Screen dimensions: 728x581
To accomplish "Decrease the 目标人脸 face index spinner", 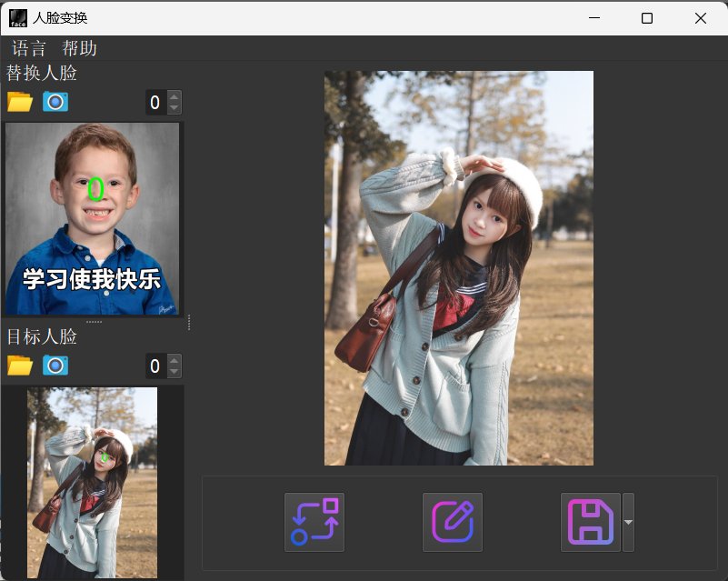I will tap(175, 372).
